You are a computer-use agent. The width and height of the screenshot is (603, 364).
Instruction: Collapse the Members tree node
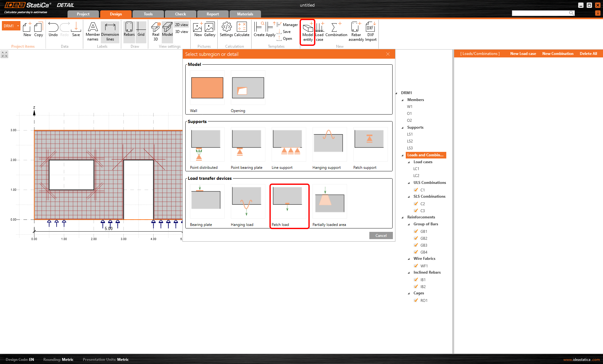point(403,100)
